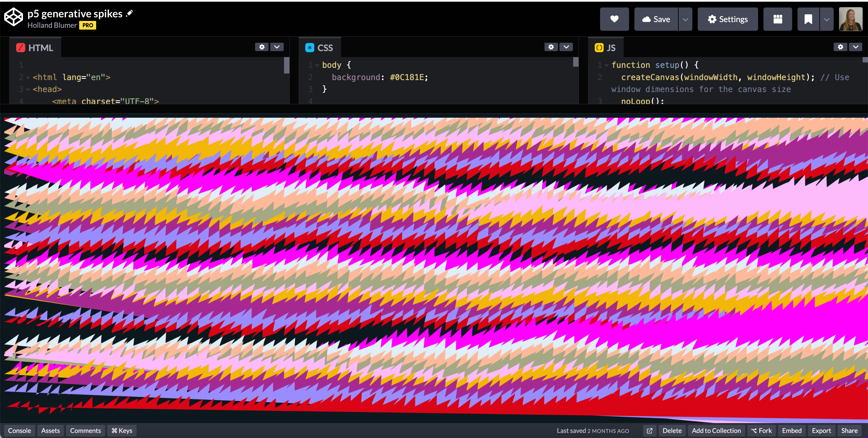Click the heart icon to love this pen
Screen dimensions: 868x438
(614, 19)
